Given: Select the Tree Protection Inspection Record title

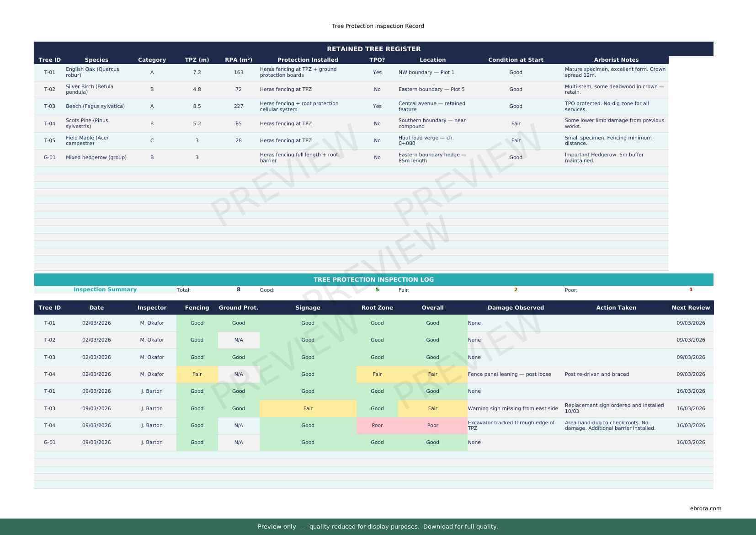Looking at the screenshot, I should pyautogui.click(x=378, y=26).
